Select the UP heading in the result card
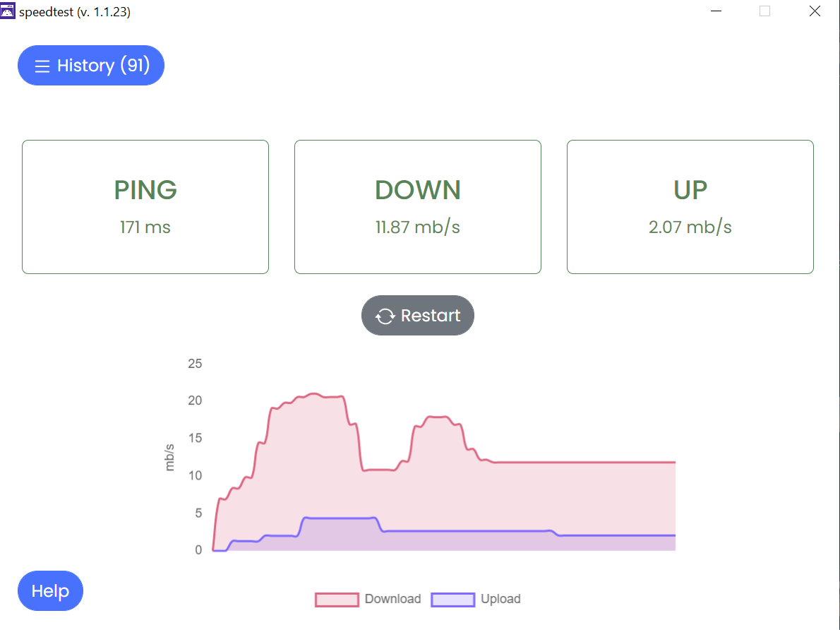840x630 pixels. [x=690, y=190]
